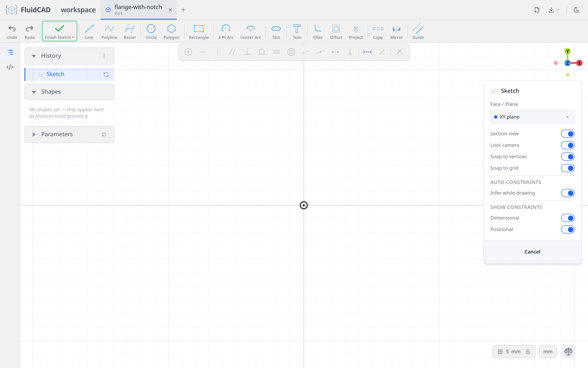Open the Finish Sketch dropdown arrow
Screen dimensions: 588x368
click(x=73, y=37)
